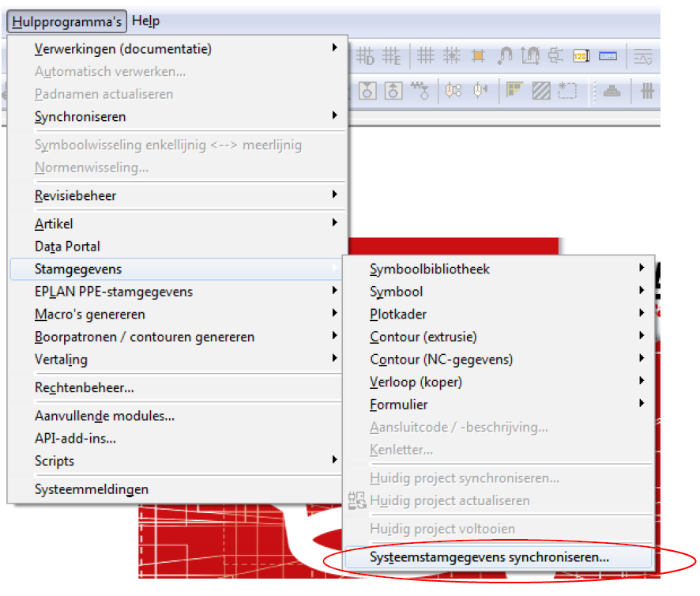Expand the Artikel submenu arrow
Image resolution: width=700 pixels, height=596 pixels.
point(334,222)
